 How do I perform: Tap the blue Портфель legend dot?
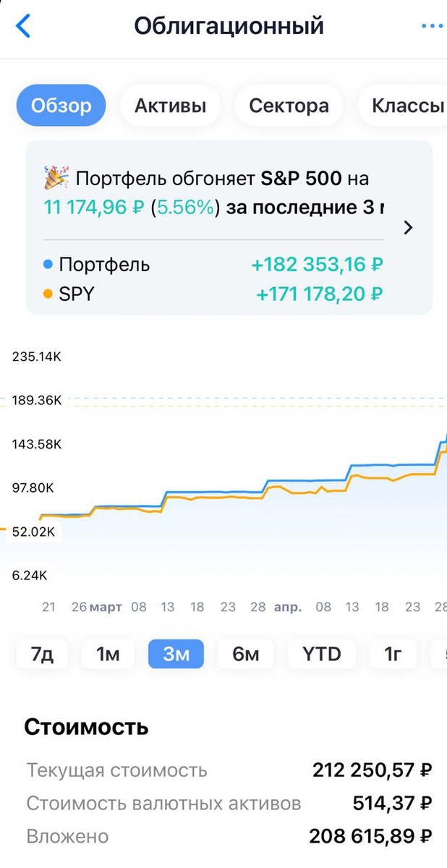pos(48,265)
